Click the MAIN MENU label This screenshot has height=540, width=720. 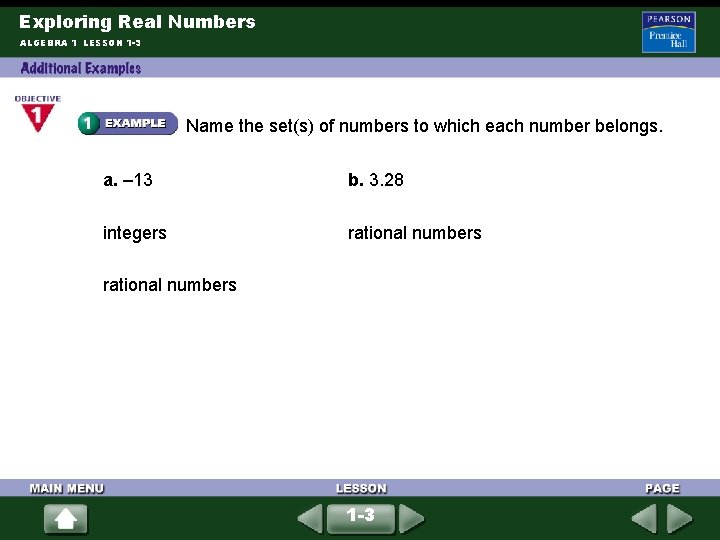point(67,488)
